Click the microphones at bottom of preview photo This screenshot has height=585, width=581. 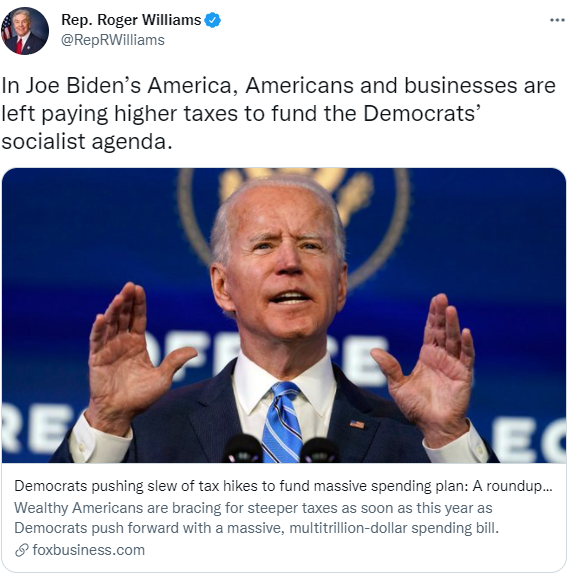(282, 449)
